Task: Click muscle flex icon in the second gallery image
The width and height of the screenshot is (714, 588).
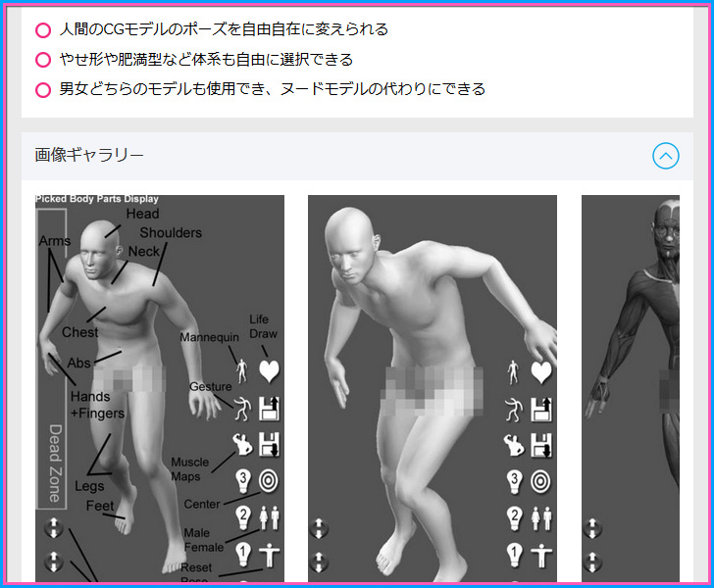Action: pos(514,445)
